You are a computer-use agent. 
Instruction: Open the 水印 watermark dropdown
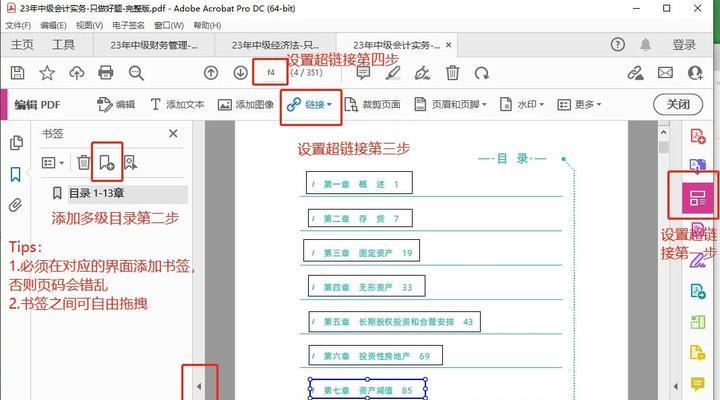click(x=522, y=105)
